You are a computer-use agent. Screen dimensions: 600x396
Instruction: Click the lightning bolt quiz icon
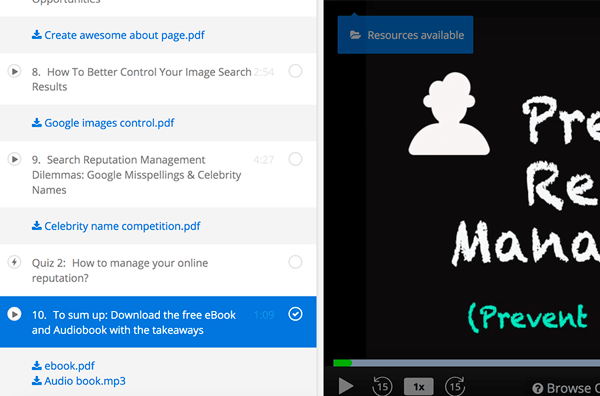(15, 262)
